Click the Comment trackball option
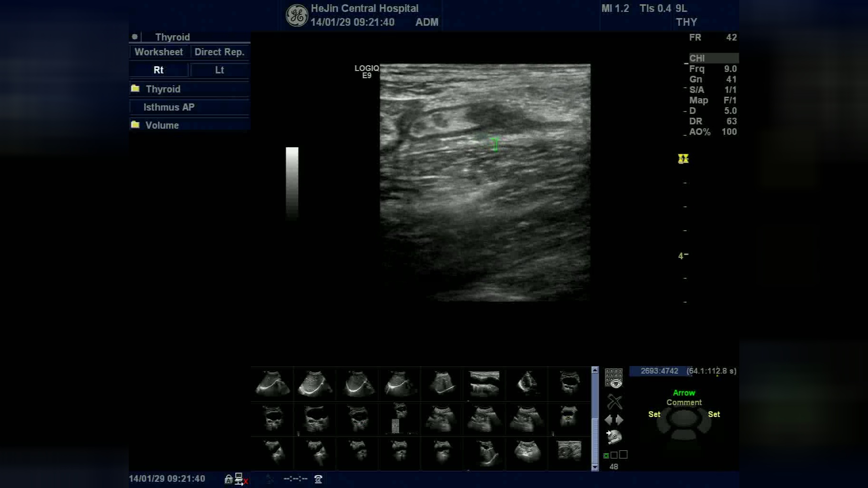868x488 pixels. click(684, 402)
